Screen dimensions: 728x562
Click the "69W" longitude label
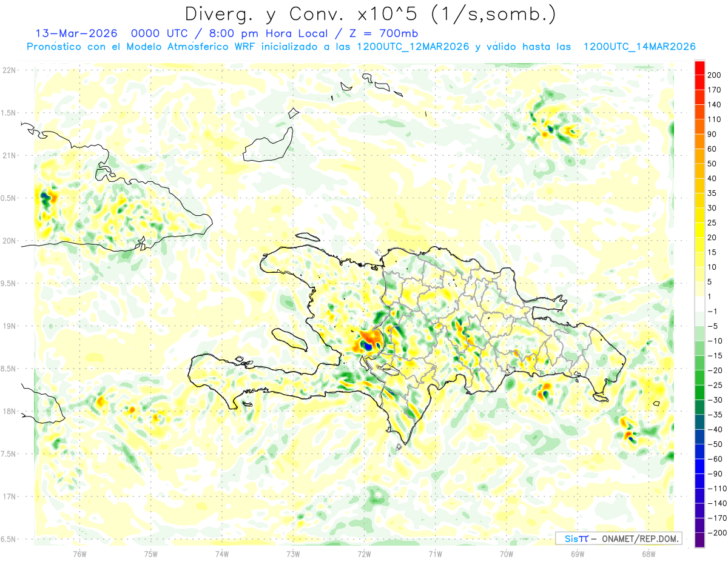578,554
